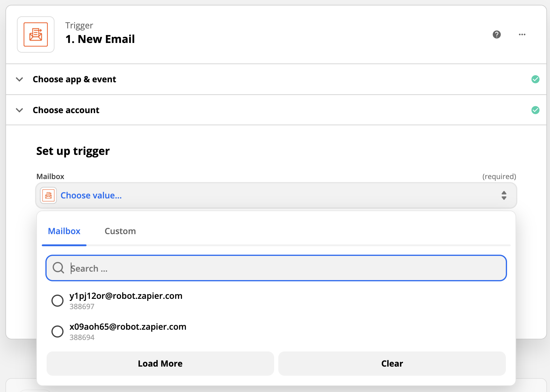Switch to the Custom tab

click(x=120, y=231)
